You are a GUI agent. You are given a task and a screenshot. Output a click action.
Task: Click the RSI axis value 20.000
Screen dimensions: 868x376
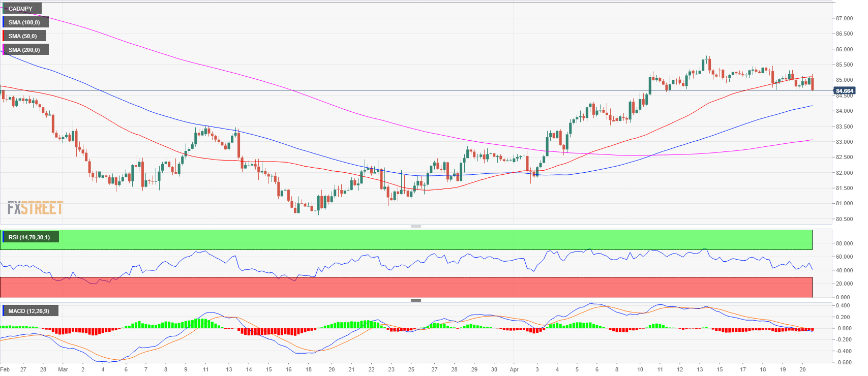point(844,284)
